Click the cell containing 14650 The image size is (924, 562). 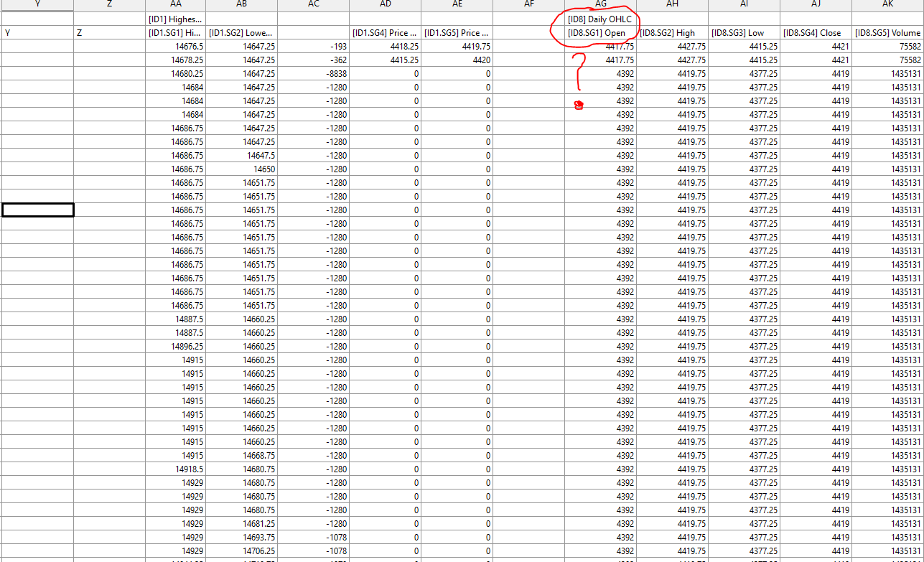point(241,169)
